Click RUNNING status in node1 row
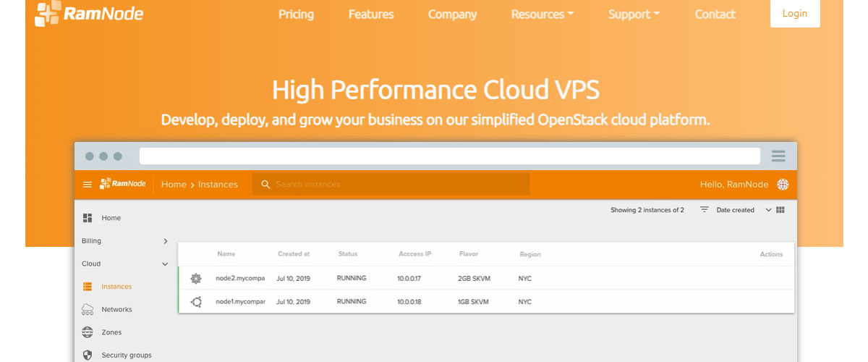This screenshot has height=362, width=868. [x=352, y=301]
